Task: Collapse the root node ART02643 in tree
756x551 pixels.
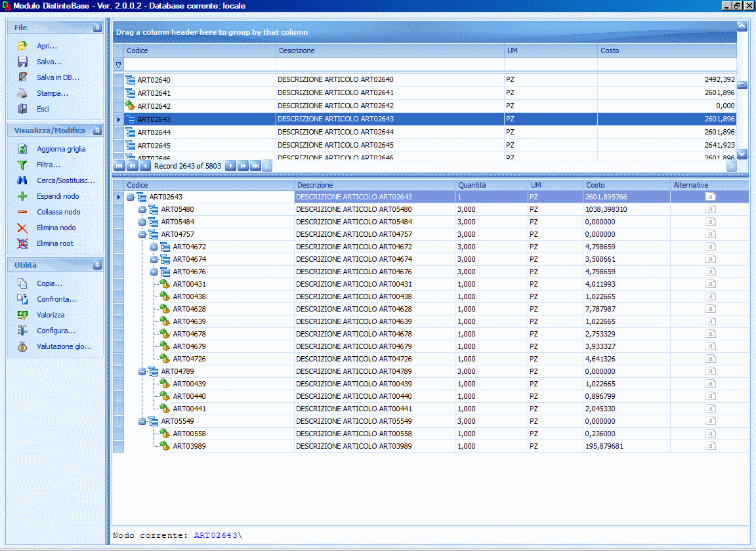Action: click(130, 197)
